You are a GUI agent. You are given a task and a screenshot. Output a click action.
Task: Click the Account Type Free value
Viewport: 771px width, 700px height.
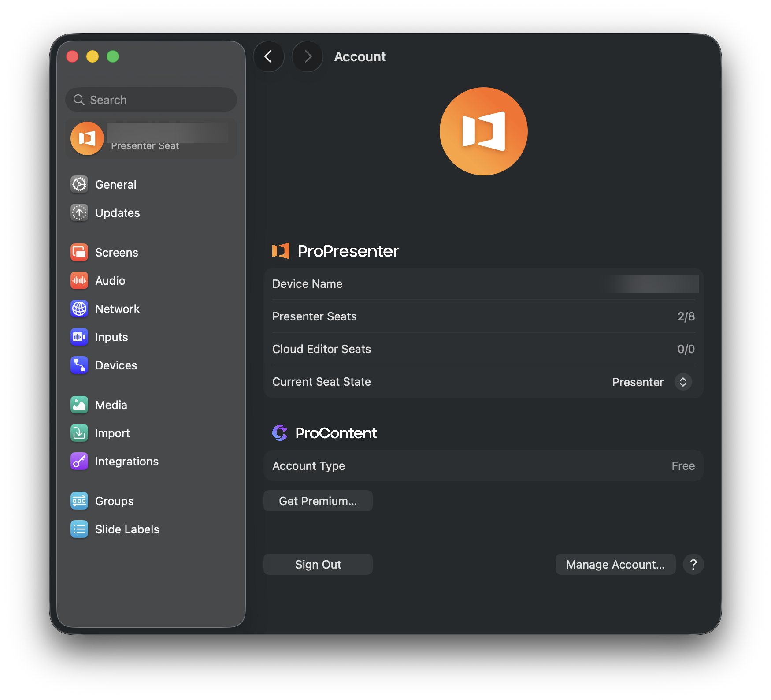click(x=683, y=466)
